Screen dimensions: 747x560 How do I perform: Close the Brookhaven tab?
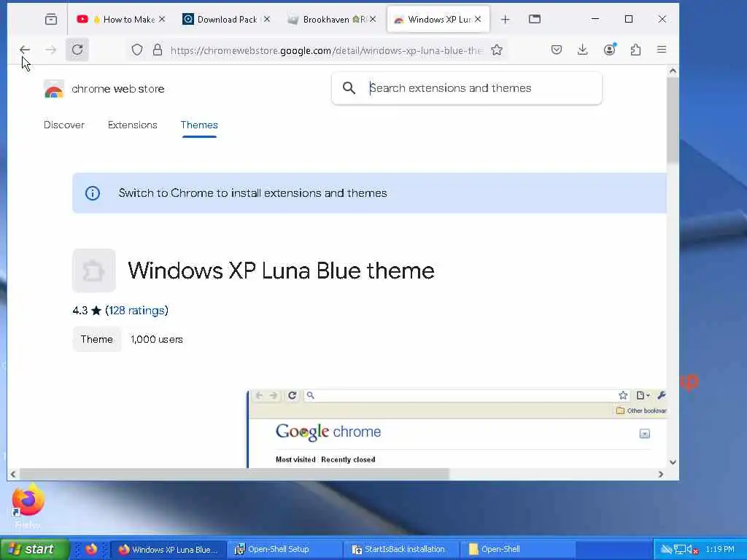click(x=373, y=19)
